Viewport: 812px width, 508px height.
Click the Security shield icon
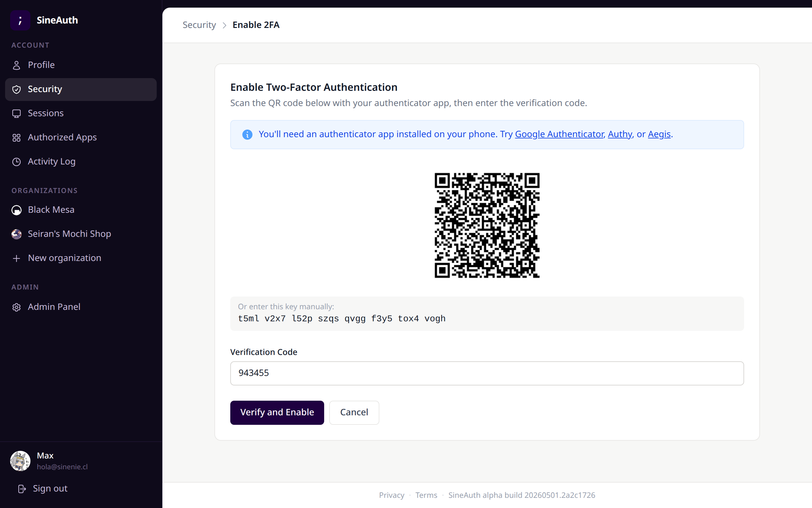coord(16,89)
